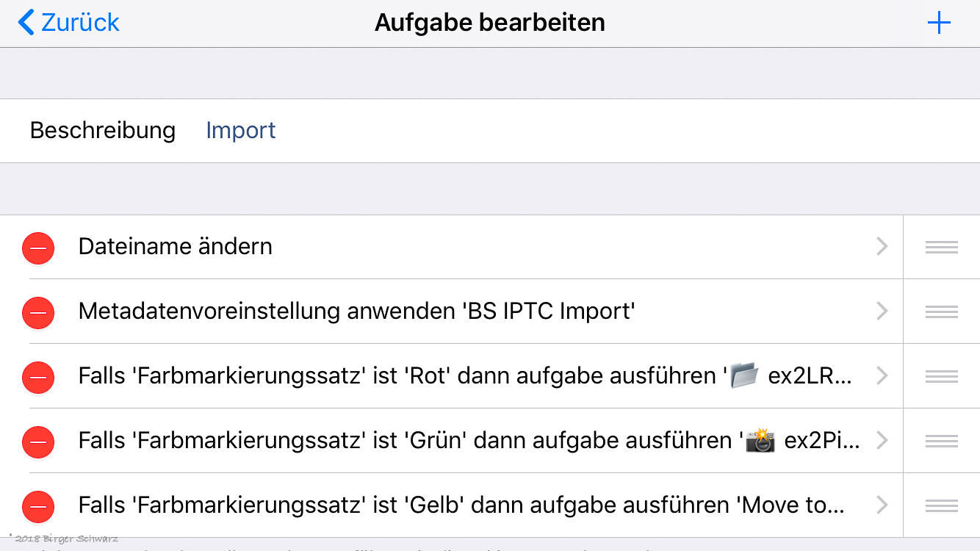Select the 'Metadatenvoreinstellung anwenden' action row
The width and height of the screenshot is (980, 551).
[x=356, y=311]
